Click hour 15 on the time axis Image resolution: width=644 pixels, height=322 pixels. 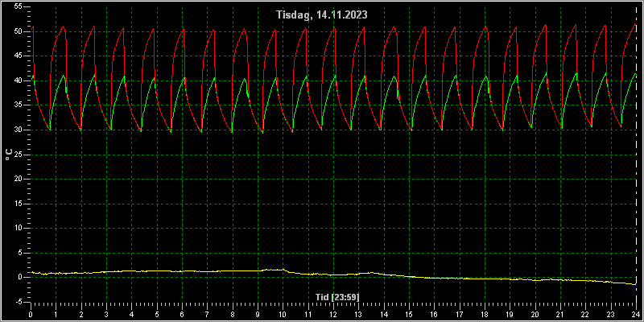pyautogui.click(x=409, y=315)
